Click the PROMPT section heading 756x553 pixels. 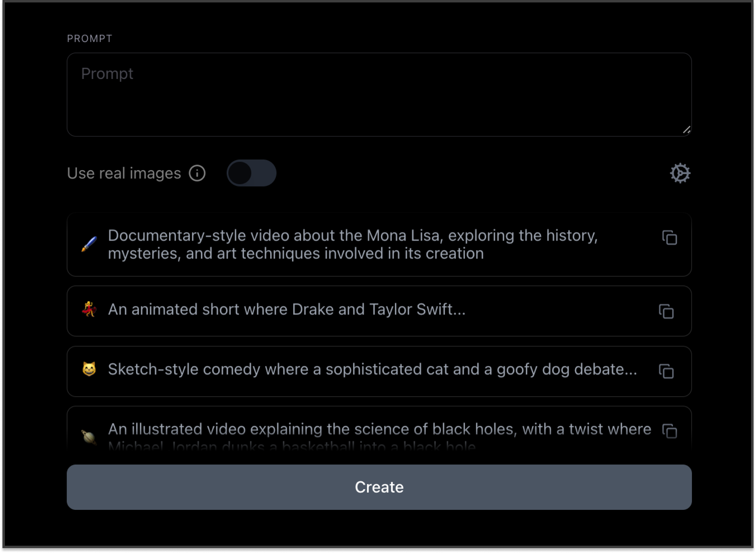[x=89, y=39]
